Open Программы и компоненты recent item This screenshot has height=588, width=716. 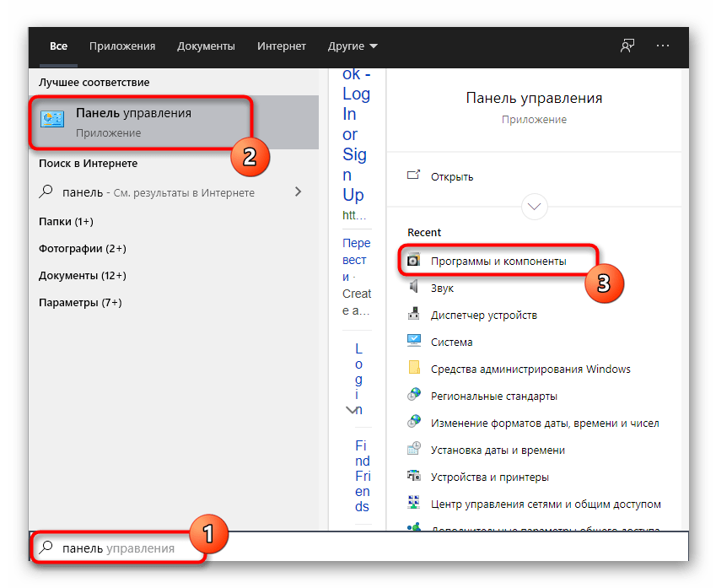[x=498, y=262]
